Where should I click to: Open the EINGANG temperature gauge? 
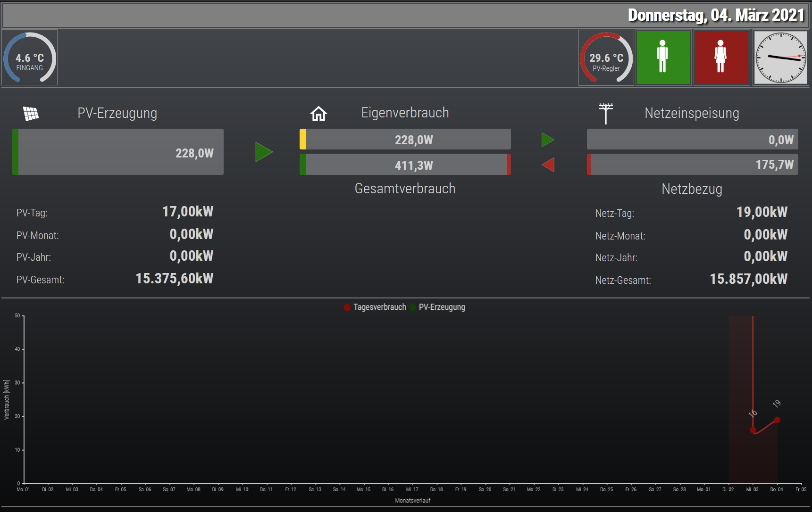pyautogui.click(x=30, y=58)
